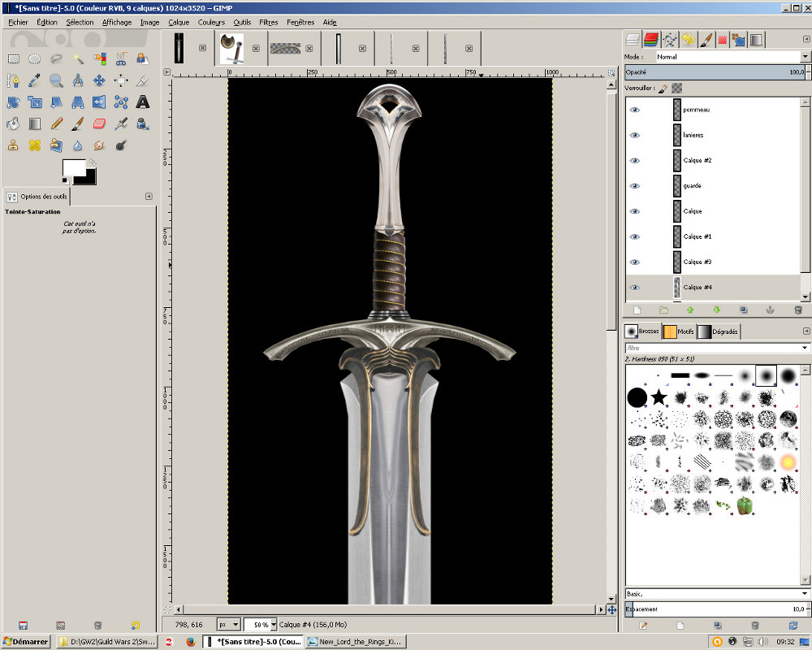Image resolution: width=812 pixels, height=650 pixels.
Task: Select the Eraser tool
Action: coord(99,123)
